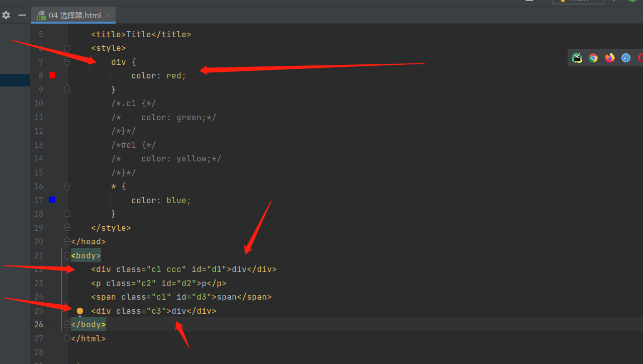This screenshot has width=643, height=364.
Task: Click the commented 'color: green;' line
Action: (164, 117)
